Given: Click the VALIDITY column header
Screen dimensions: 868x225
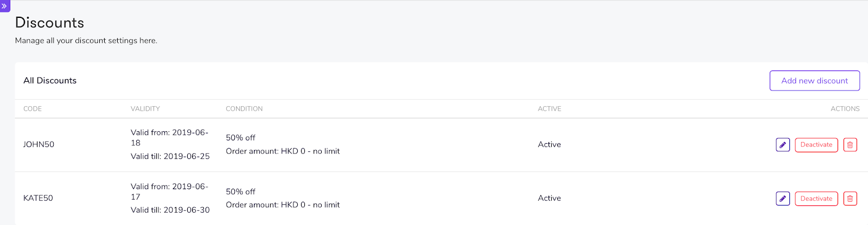Looking at the screenshot, I should click(x=145, y=109).
